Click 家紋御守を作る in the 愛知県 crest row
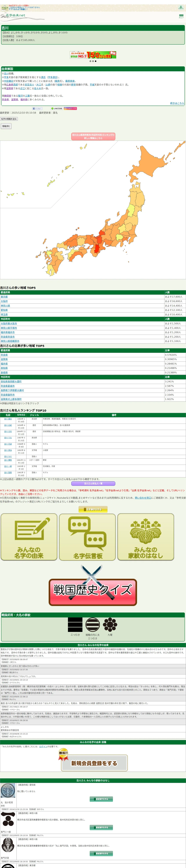186x868 pixels. click(x=101, y=799)
